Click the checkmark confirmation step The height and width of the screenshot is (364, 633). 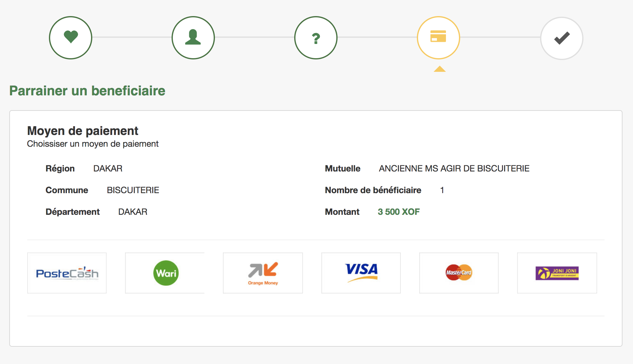[561, 38]
